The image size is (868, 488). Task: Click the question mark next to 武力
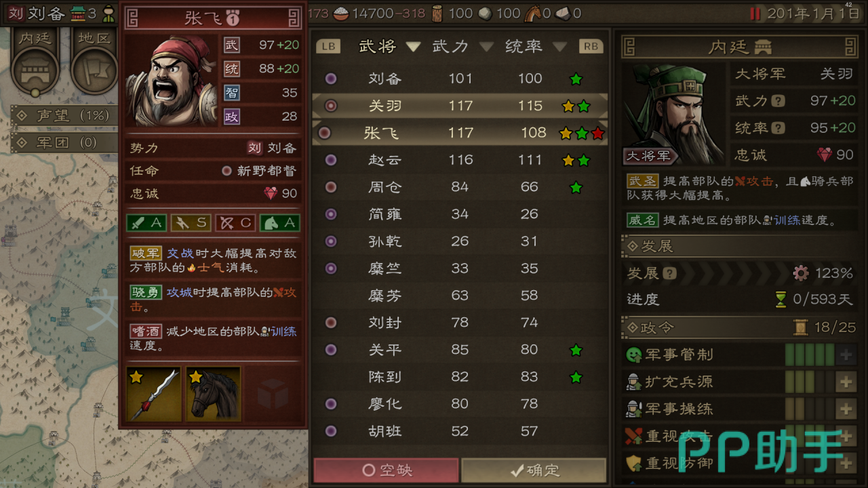tap(778, 101)
